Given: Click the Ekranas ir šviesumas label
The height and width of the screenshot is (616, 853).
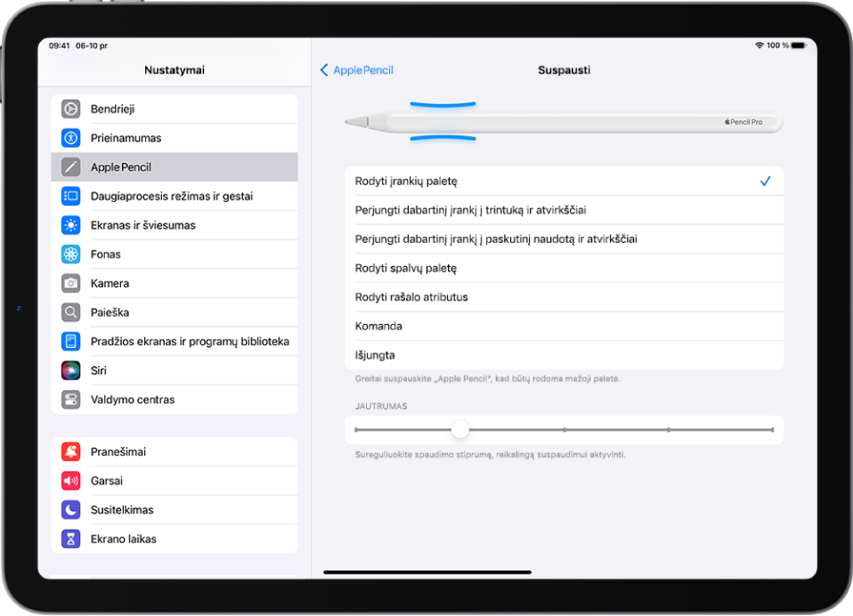Looking at the screenshot, I should point(143,225).
